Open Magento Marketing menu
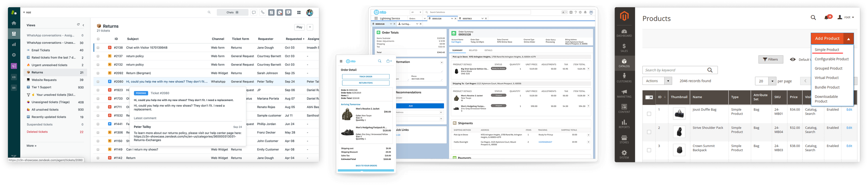 pos(624,94)
